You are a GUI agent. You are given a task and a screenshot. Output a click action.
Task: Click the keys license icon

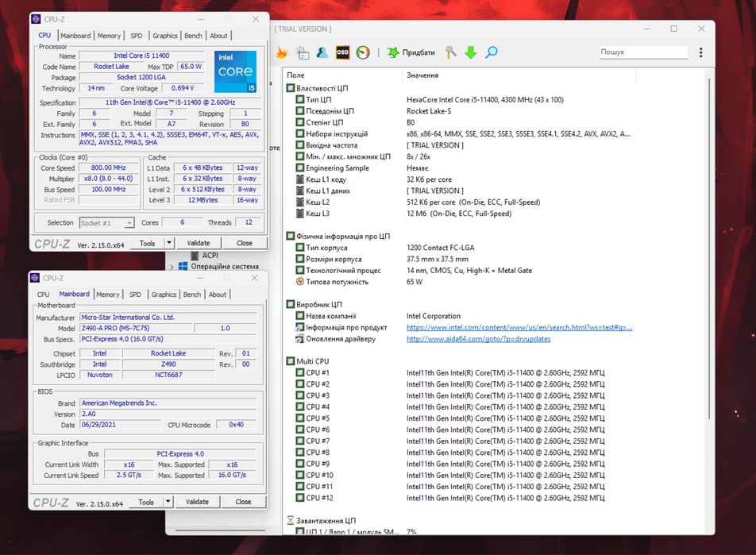(x=450, y=52)
